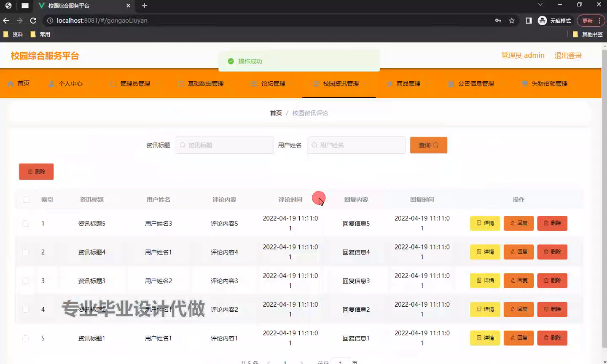Open the 常用 bookmarks folder
This screenshot has width=607, height=364.
(40, 35)
